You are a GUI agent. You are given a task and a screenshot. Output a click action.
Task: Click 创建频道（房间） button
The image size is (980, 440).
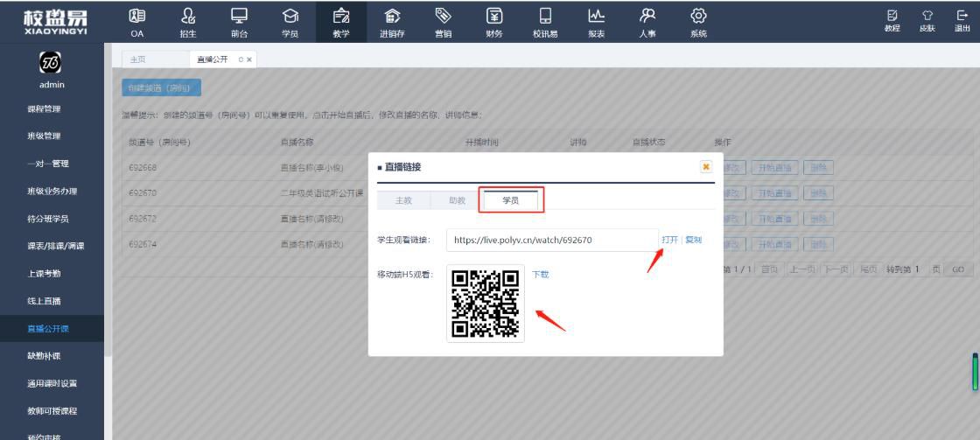point(161,88)
